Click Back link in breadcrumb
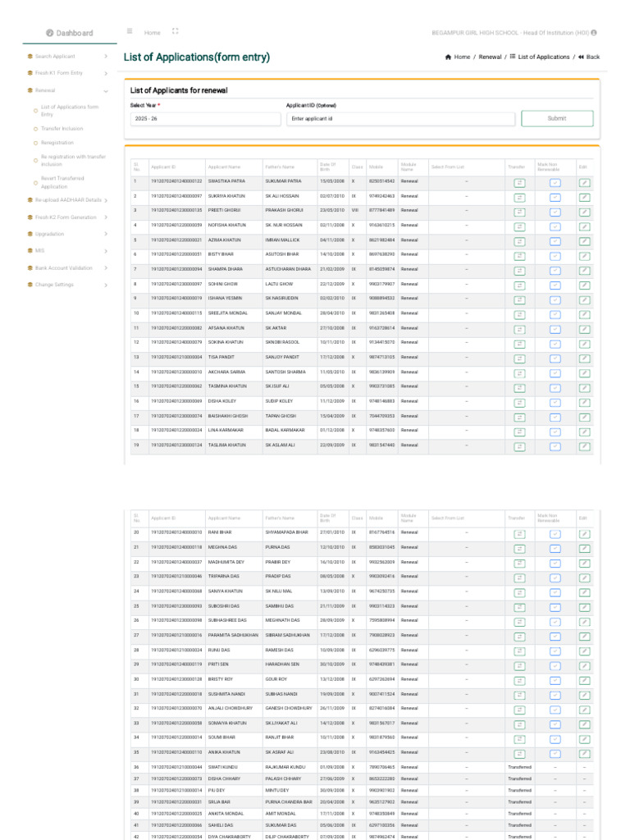630x840 pixels. coord(589,57)
